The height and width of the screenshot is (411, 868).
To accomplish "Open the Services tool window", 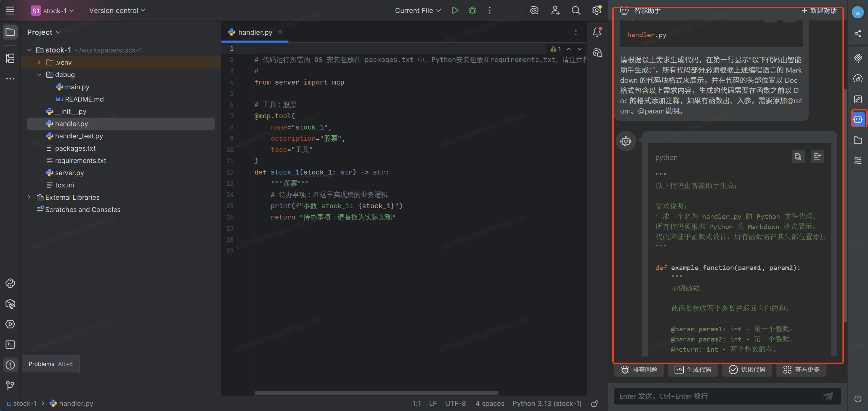I will coord(10,324).
